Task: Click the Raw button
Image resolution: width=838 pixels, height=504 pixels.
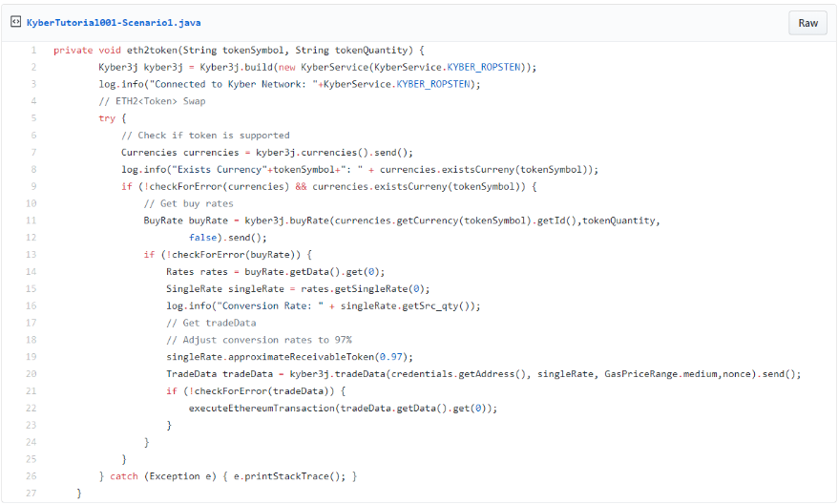Action: (x=807, y=23)
